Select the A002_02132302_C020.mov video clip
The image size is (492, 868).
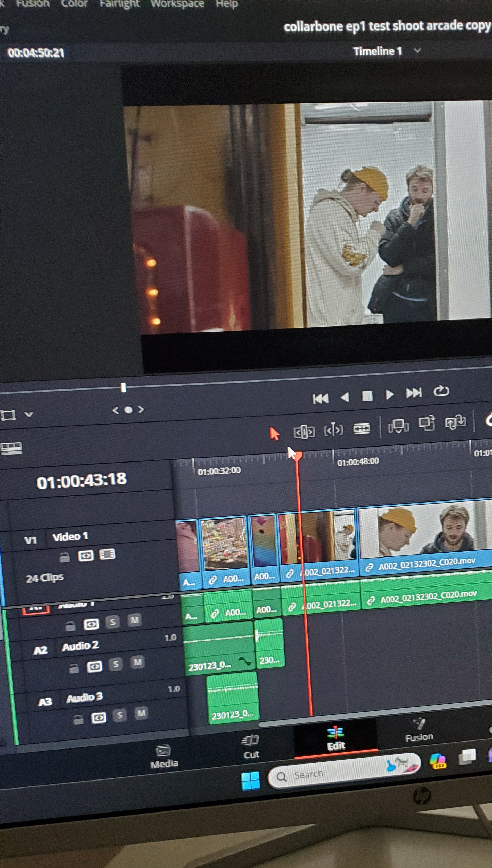425,536
